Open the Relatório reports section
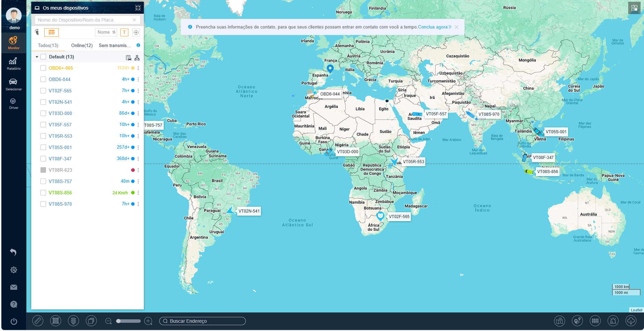The image size is (644, 331). pyautogui.click(x=14, y=64)
